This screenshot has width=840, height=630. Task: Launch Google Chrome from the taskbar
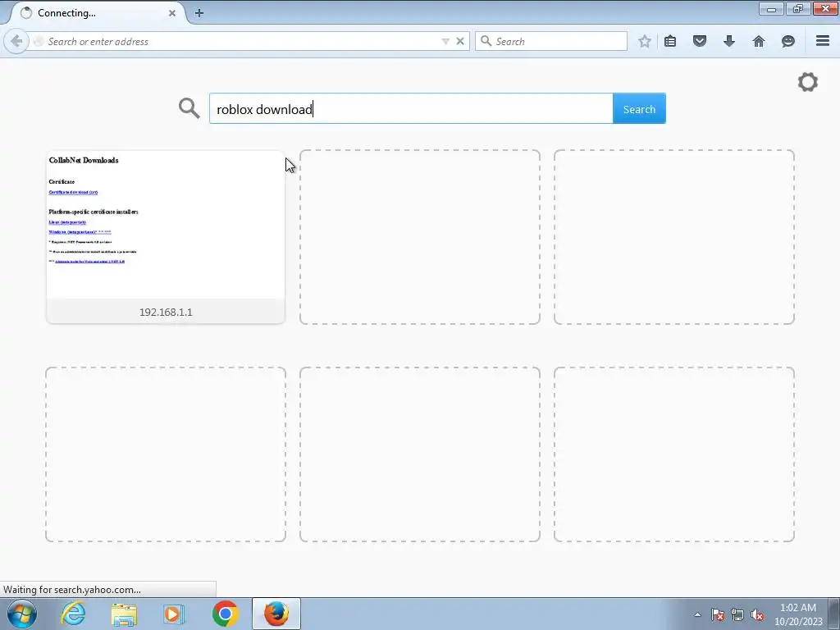(x=225, y=614)
